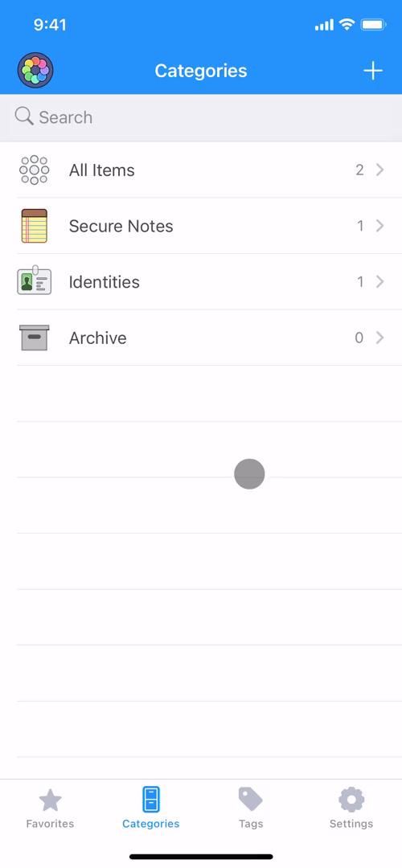Open the Identities category label
Image resolution: width=402 pixels, height=868 pixels.
pyautogui.click(x=104, y=282)
